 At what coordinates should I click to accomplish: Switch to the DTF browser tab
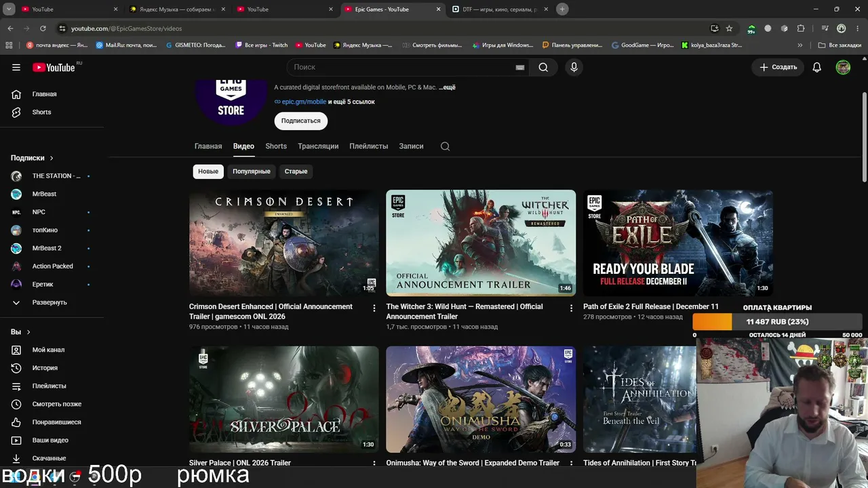pos(500,9)
